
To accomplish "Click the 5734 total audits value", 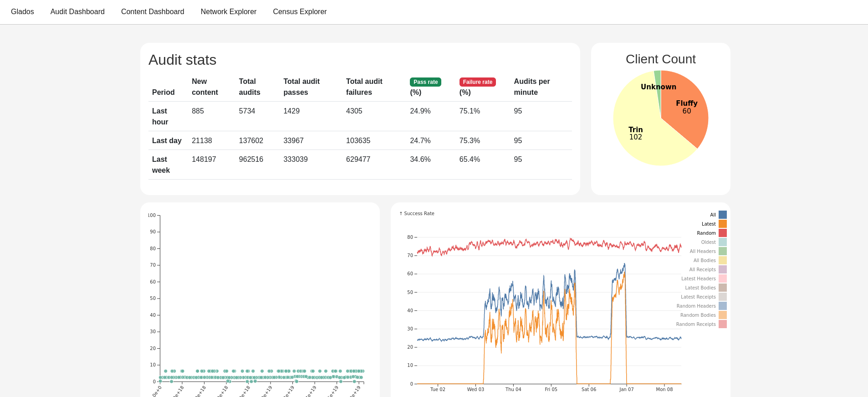I will 247,111.
